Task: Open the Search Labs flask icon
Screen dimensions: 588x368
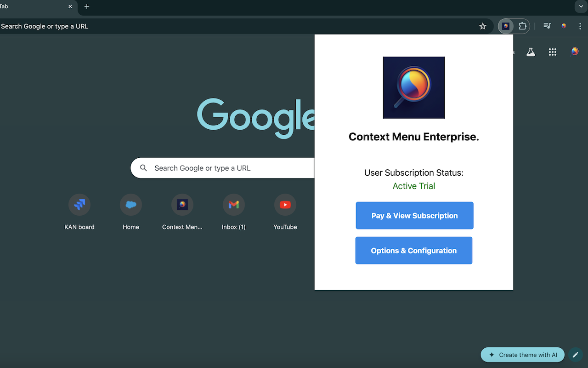Action: coord(531,52)
